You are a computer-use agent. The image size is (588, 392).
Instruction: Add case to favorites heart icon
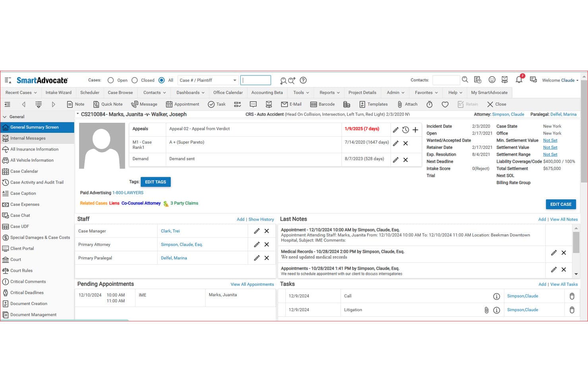445,104
